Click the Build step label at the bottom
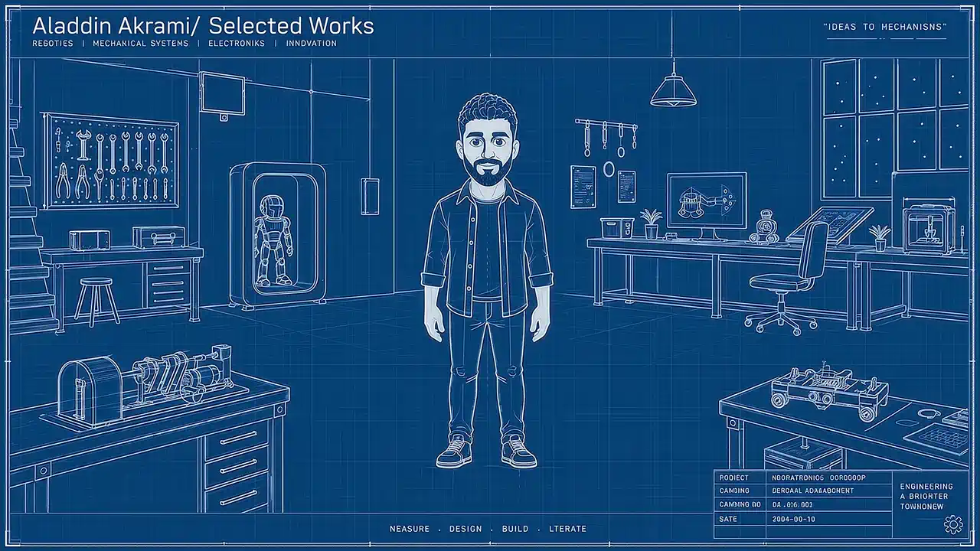This screenshot has width=980, height=551. [x=515, y=529]
